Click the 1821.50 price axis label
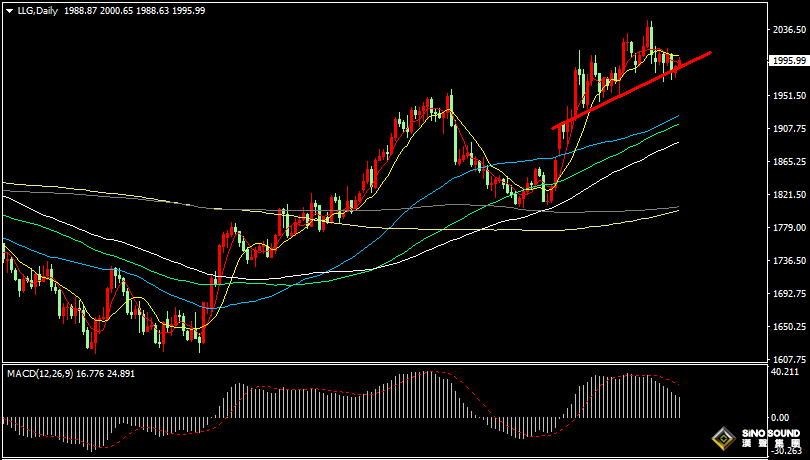The image size is (810, 460). (x=789, y=195)
